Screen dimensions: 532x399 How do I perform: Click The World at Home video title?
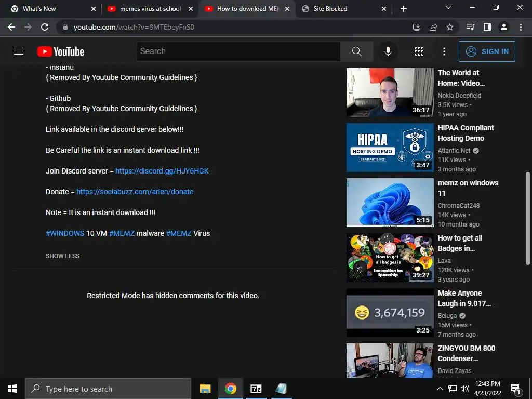pos(461,78)
